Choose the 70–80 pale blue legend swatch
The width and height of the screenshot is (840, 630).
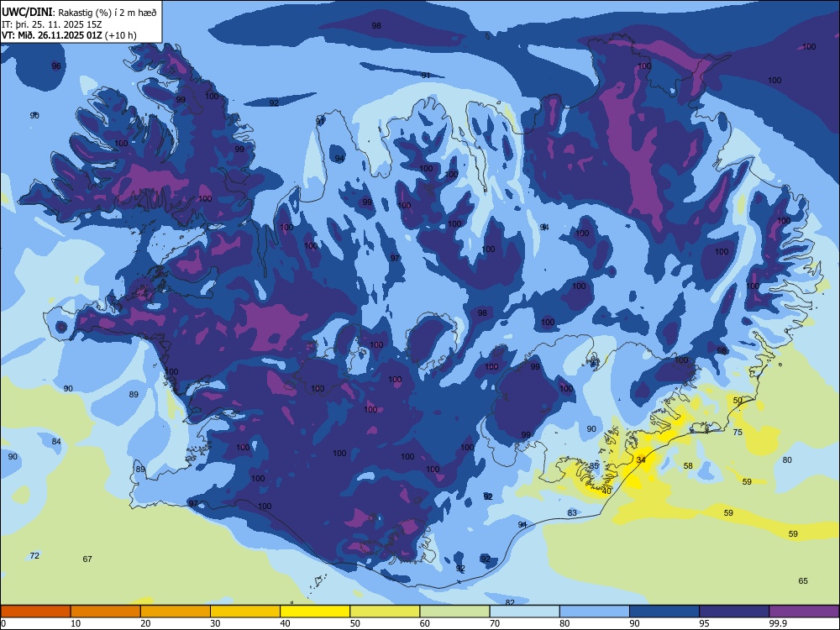coord(524,612)
